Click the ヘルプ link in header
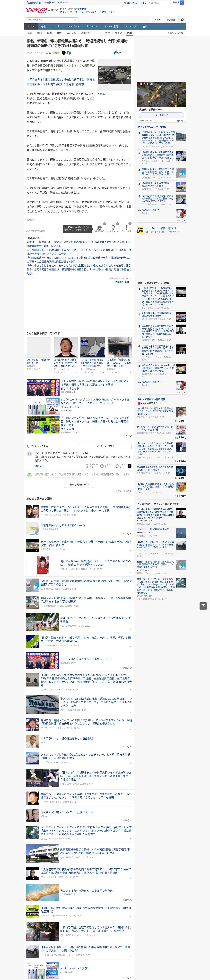The height and width of the screenshot is (980, 210). click(x=143, y=3)
